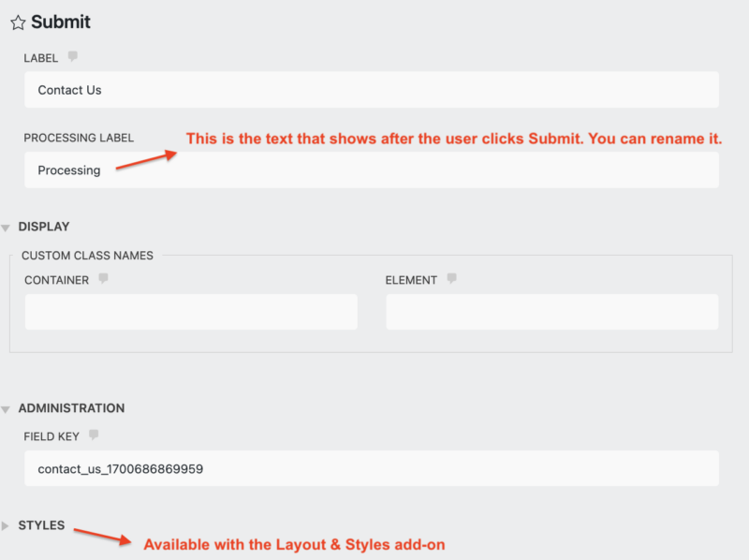The height and width of the screenshot is (560, 749).
Task: Click the ADMINISTRATION section header
Action: (x=72, y=408)
